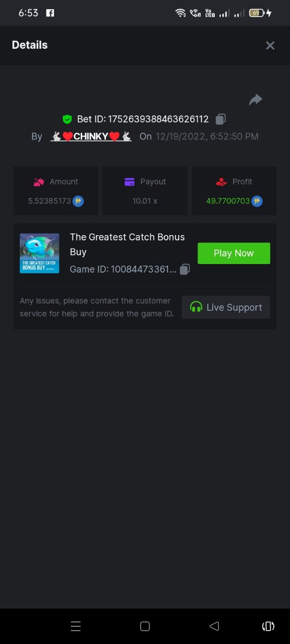The height and width of the screenshot is (644, 290).
Task: Tap the Amount currency coin icon
Action: point(78,201)
